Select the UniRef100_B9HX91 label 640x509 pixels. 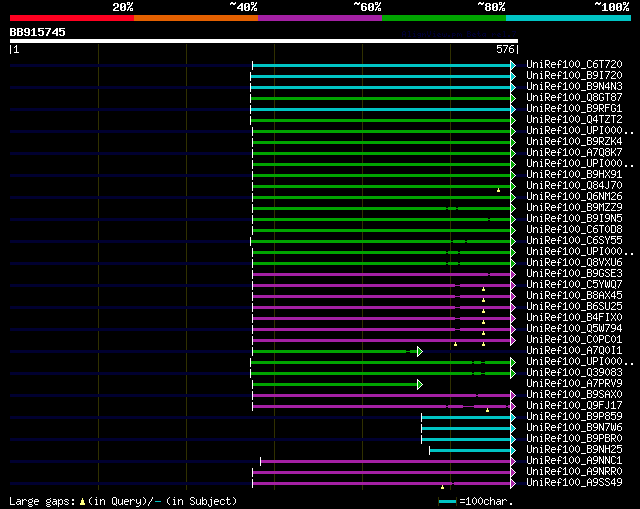(574, 175)
